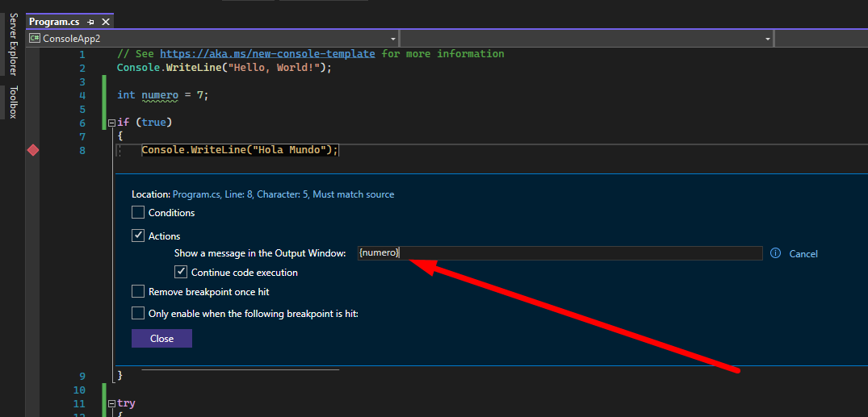Click the info icon beside the message field
The image size is (868, 417).
click(x=775, y=253)
